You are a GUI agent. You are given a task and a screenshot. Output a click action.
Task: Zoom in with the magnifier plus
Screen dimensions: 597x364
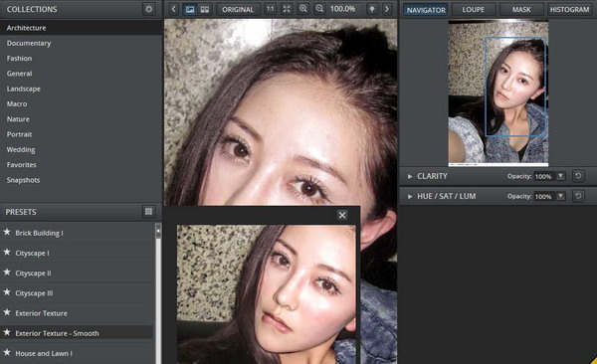click(303, 9)
